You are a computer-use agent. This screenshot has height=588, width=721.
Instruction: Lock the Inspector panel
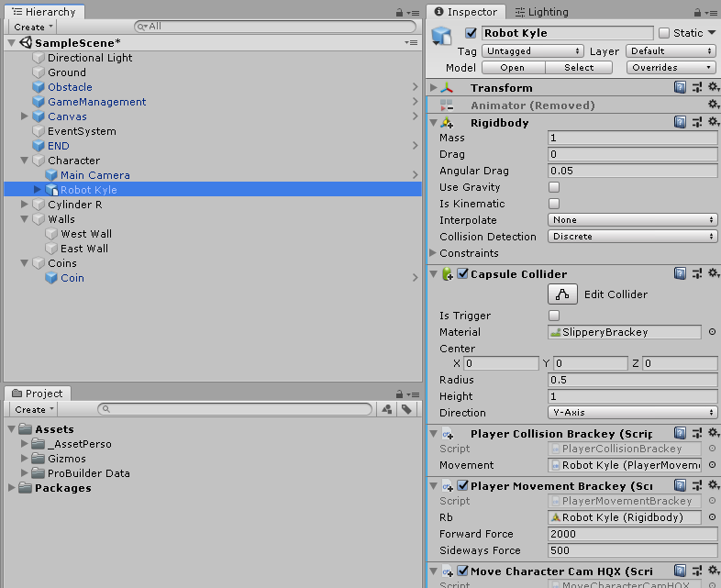[x=697, y=13]
